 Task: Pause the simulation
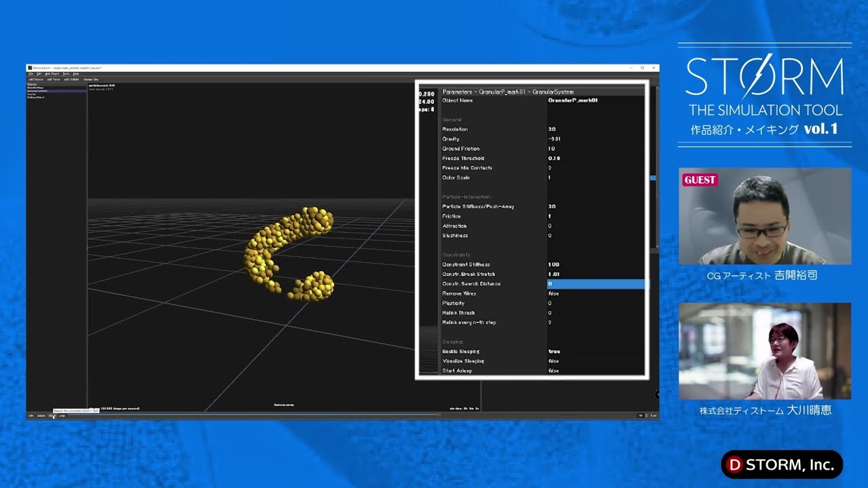[x=41, y=415]
